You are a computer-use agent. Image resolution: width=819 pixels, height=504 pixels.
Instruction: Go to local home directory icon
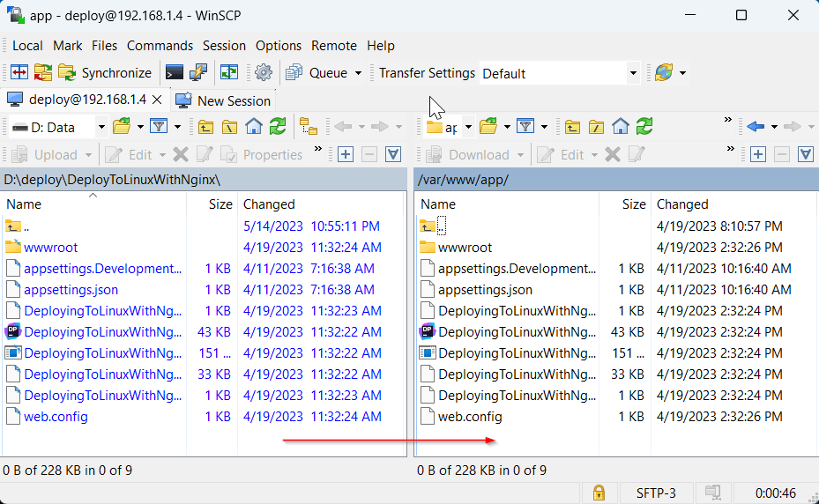pos(254,127)
